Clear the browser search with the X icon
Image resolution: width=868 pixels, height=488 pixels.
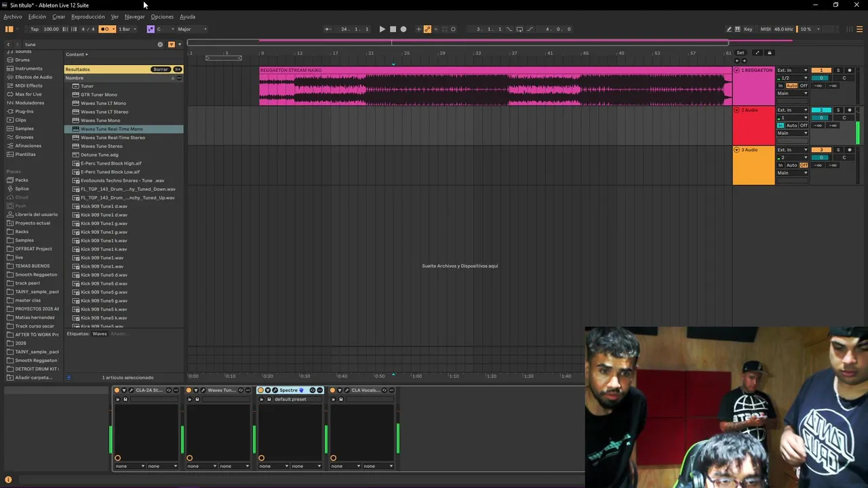[160, 45]
